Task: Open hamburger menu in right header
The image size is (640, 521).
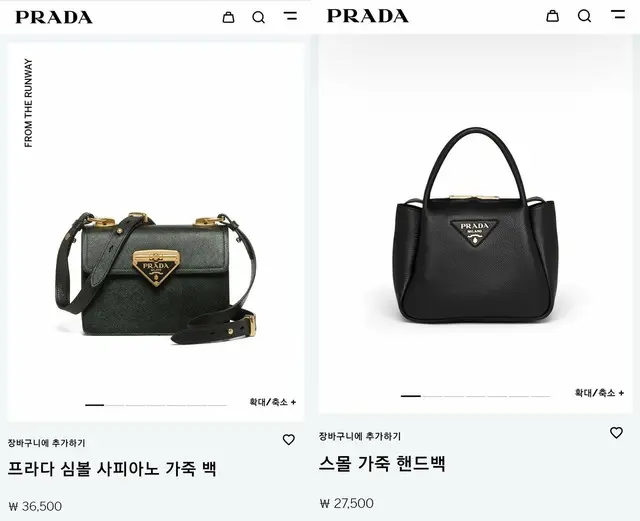Action: 618,14
